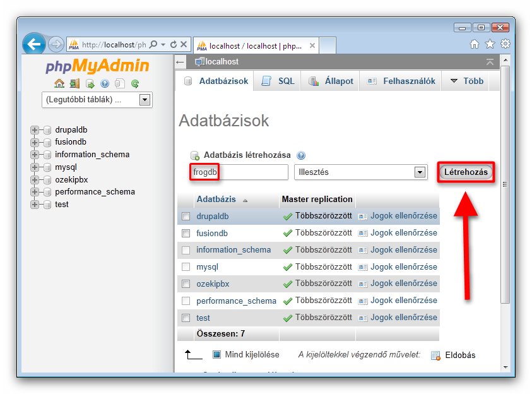Click the phpMyAdmin Home icon
This screenshot has height=394, width=532.
tap(59, 83)
